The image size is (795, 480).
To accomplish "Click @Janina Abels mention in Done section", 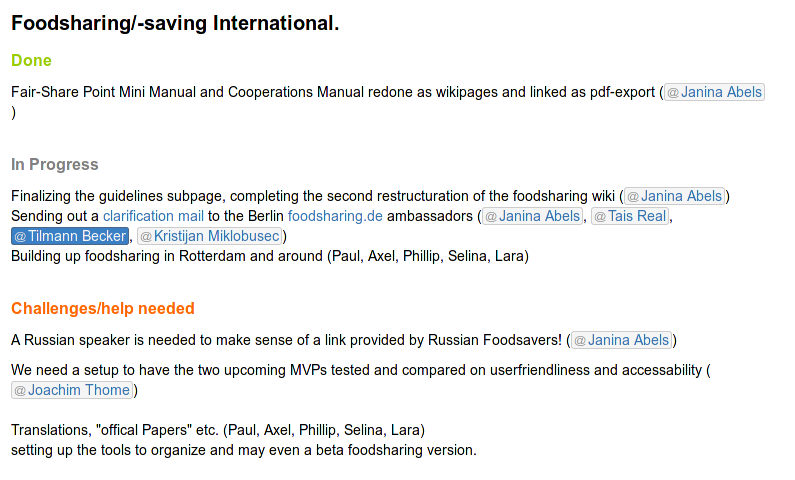I will point(714,92).
